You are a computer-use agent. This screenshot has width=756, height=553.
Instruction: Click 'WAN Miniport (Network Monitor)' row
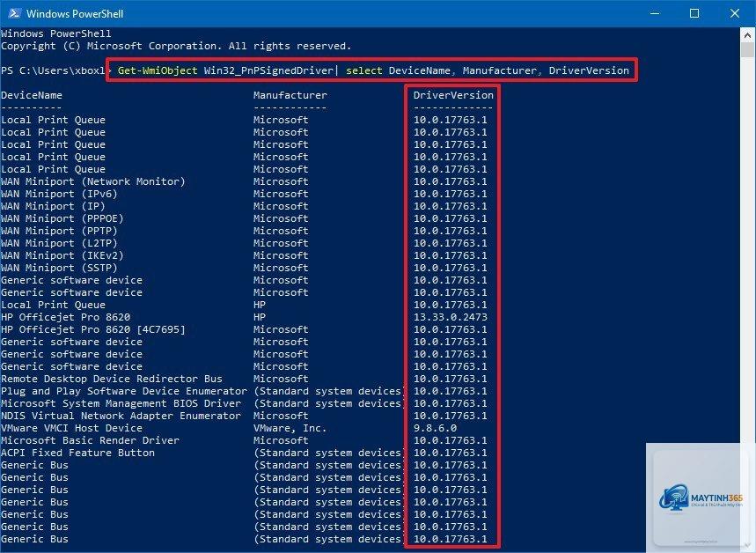tap(93, 181)
